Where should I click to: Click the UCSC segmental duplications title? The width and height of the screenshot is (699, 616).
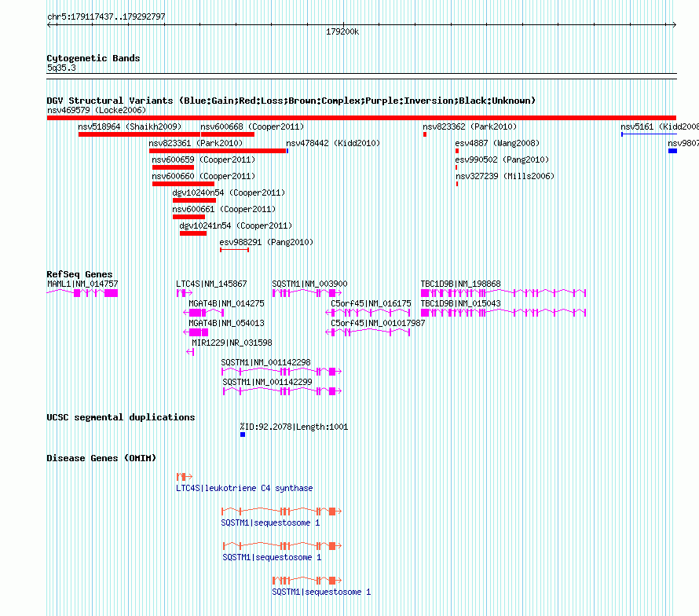[x=121, y=417]
